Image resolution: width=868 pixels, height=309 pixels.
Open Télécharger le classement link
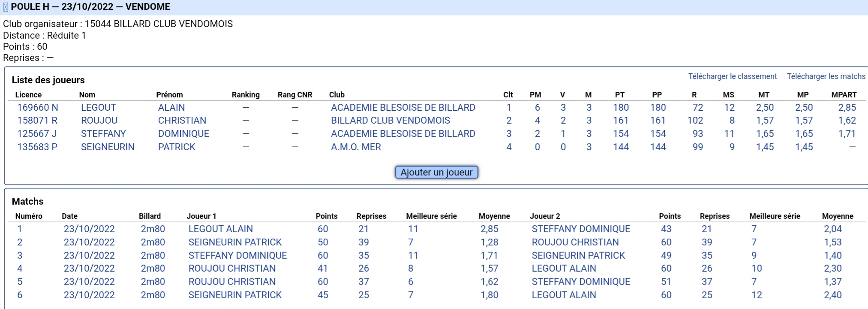(x=732, y=76)
